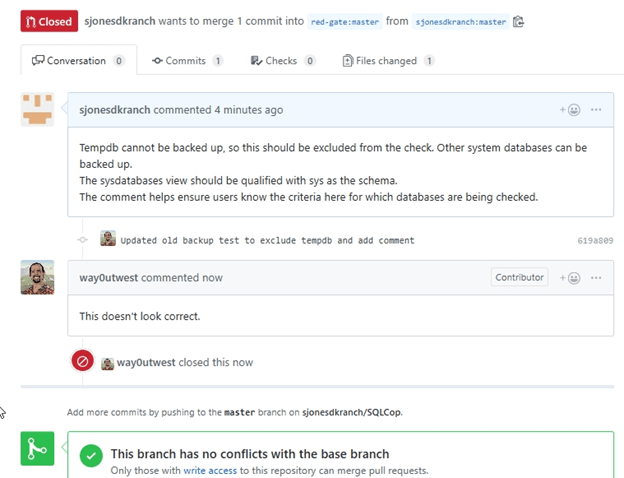Open options menu on sjonesdkranch's comment
624x478 pixels.
[597, 110]
